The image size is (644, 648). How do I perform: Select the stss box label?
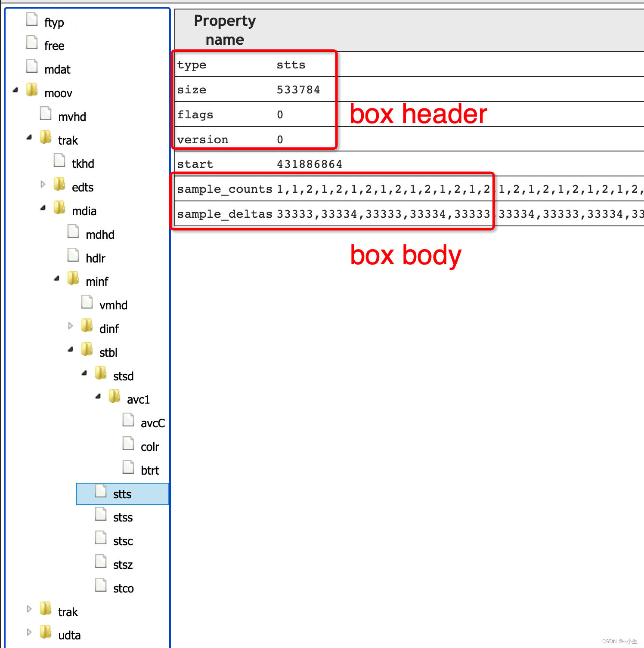pyautogui.click(x=123, y=517)
